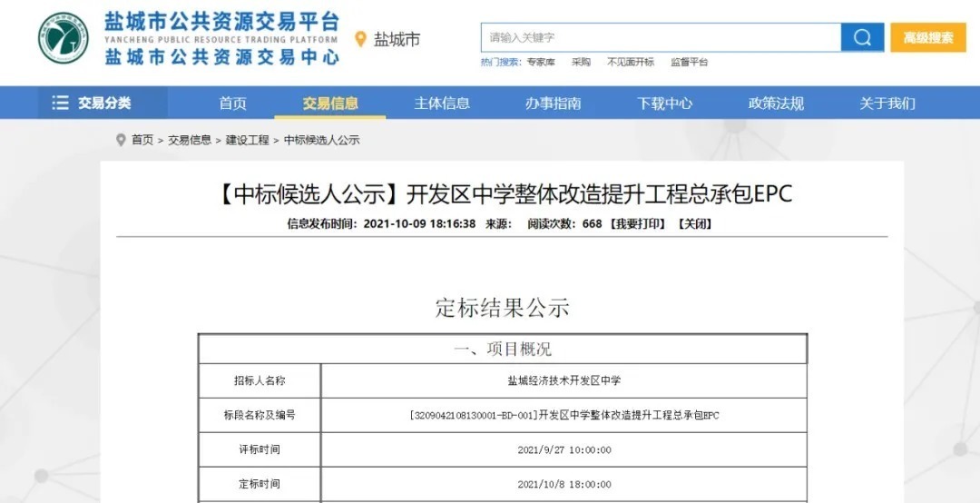Image resolution: width=980 pixels, height=503 pixels.
Task: Click the table header 一、项目概况
Action: [x=503, y=349]
